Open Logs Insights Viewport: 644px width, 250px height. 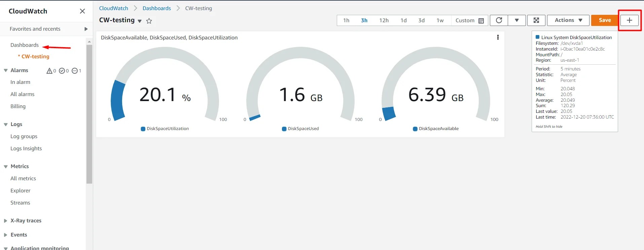pyautogui.click(x=26, y=148)
